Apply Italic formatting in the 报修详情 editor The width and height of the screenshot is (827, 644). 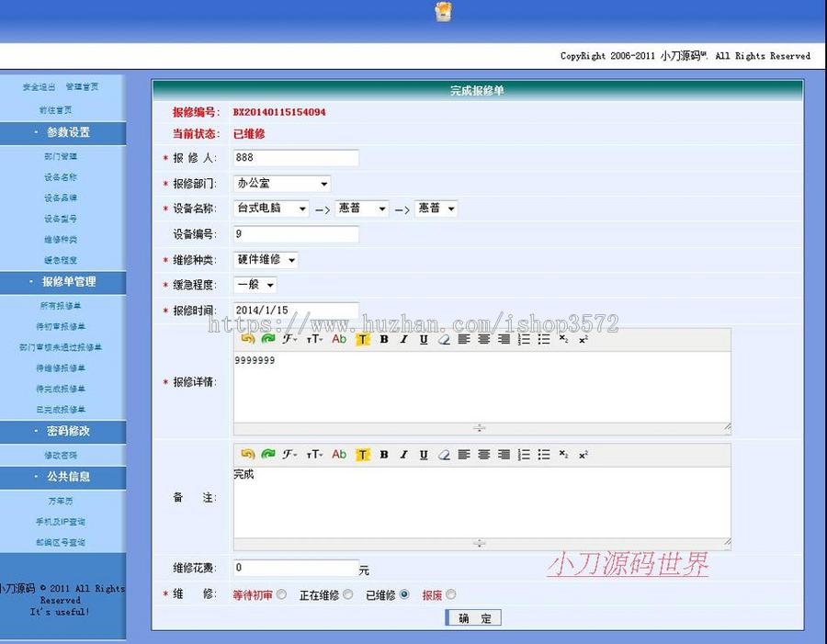[405, 339]
